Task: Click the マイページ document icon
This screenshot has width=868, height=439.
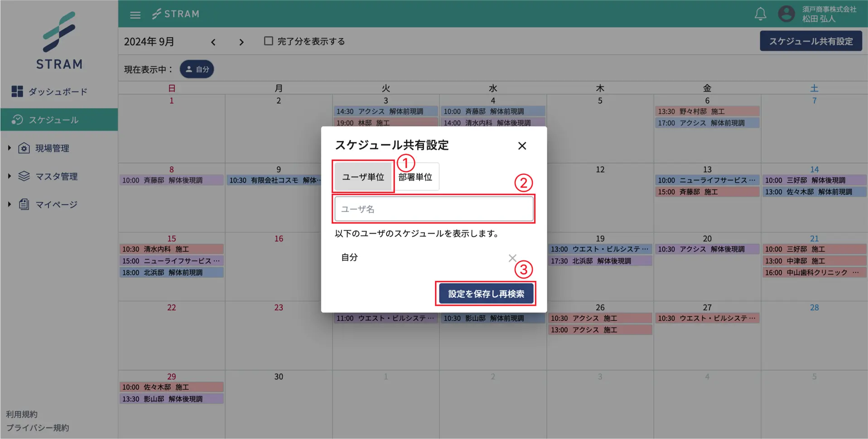Action: point(24,204)
